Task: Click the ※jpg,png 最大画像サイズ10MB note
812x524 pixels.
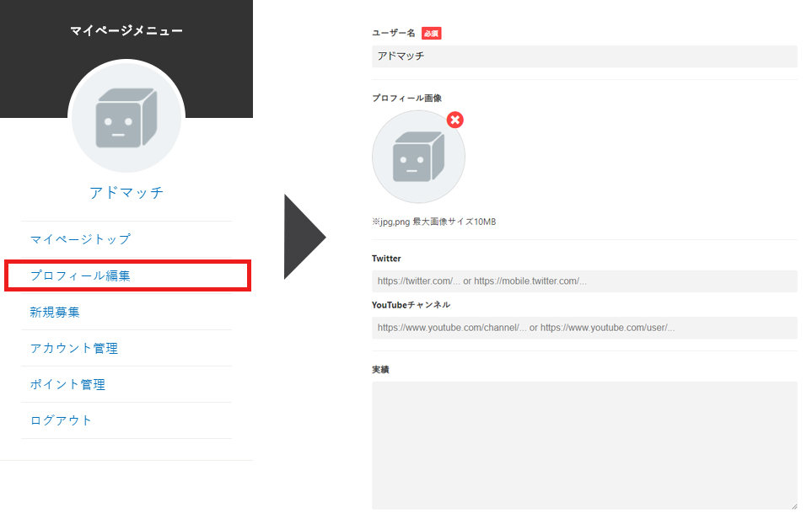Action: (434, 222)
